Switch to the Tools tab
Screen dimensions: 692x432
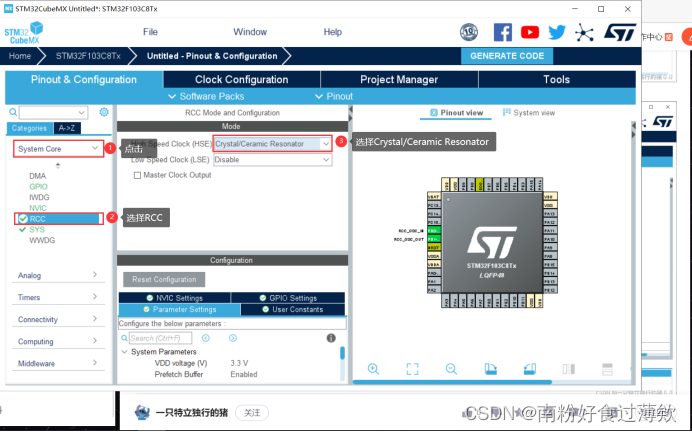point(557,80)
